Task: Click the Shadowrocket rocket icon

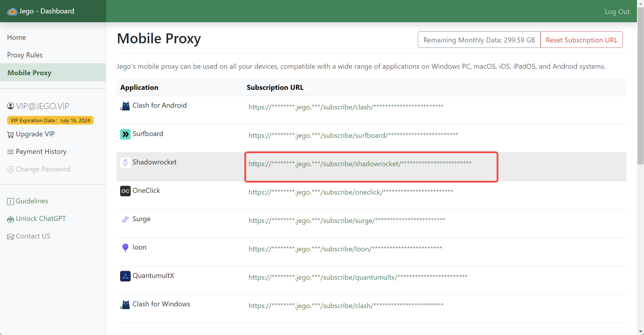Action: pyautogui.click(x=125, y=162)
